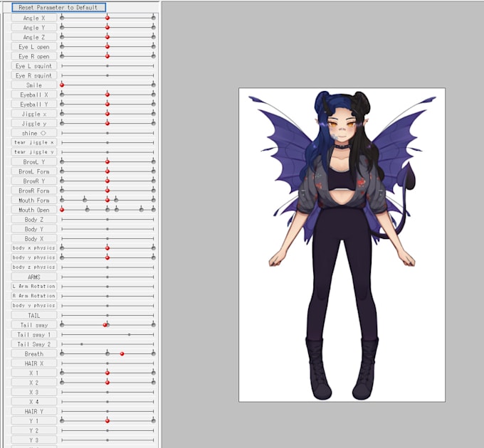Select the Tail sway 1 parameter label
This screenshot has height=448, width=484.
34,334
